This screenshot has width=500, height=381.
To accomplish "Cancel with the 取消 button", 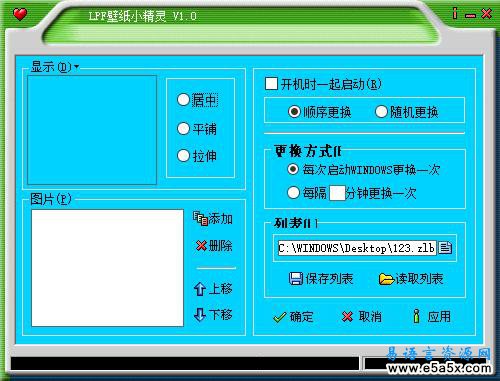I will click(x=362, y=317).
